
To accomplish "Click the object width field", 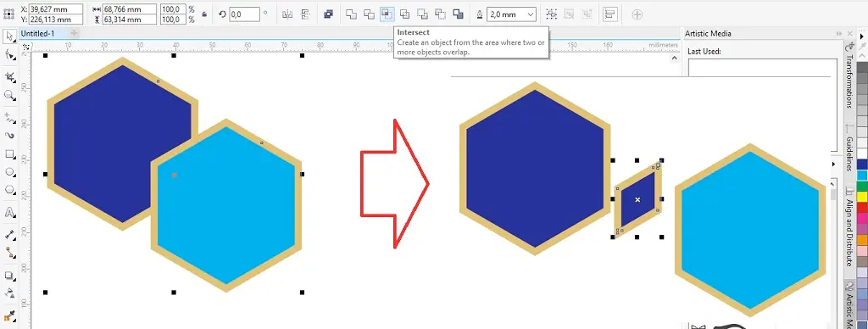I will click(130, 9).
